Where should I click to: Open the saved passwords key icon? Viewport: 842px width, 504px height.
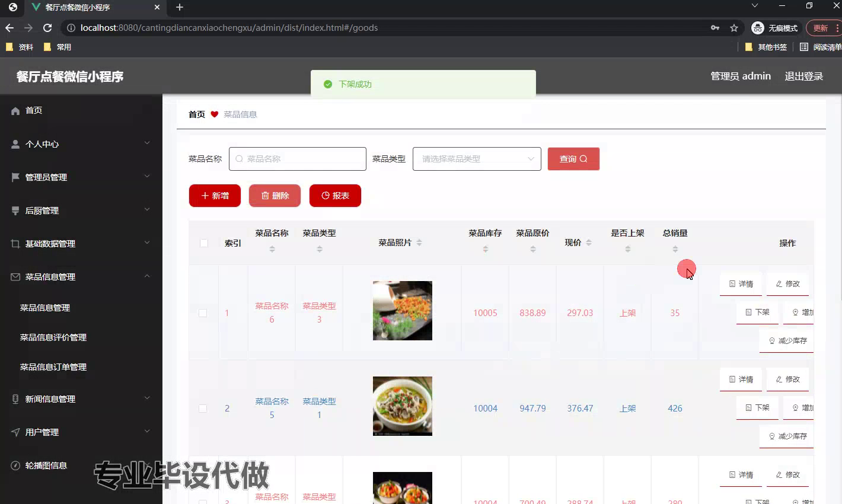(715, 28)
